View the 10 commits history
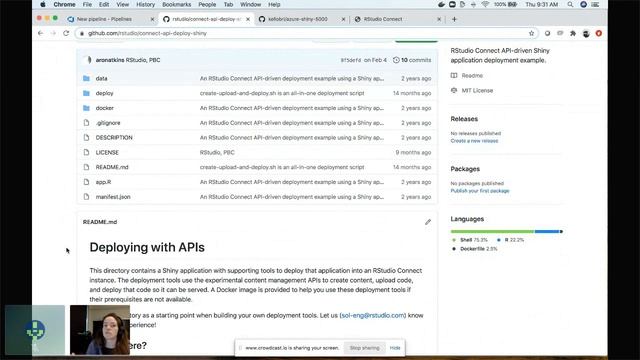 click(412, 60)
